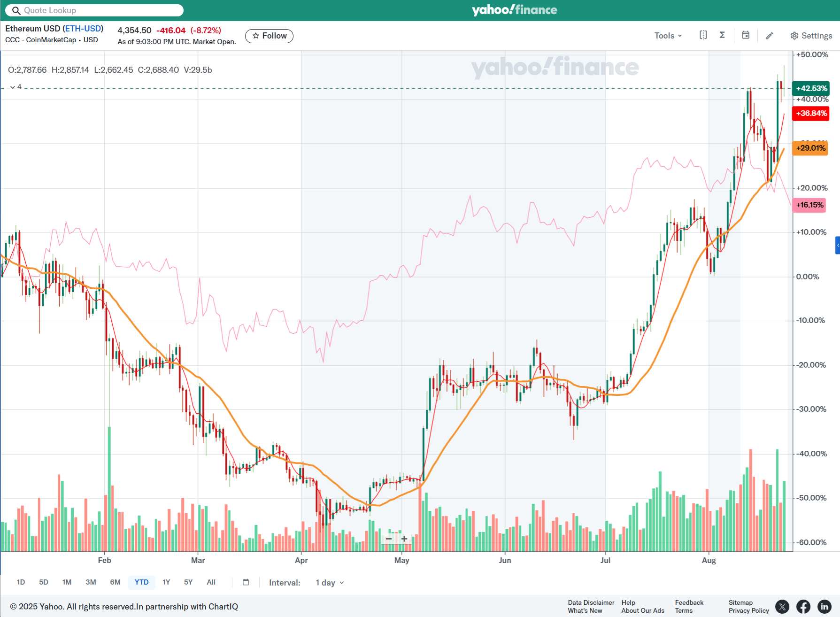Click the magnifier search icon
This screenshot has height=617, width=840.
(x=16, y=10)
